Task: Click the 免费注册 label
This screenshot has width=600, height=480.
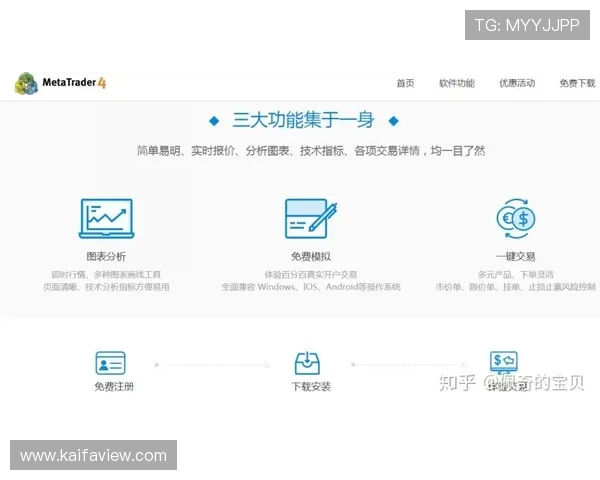Action: [114, 387]
